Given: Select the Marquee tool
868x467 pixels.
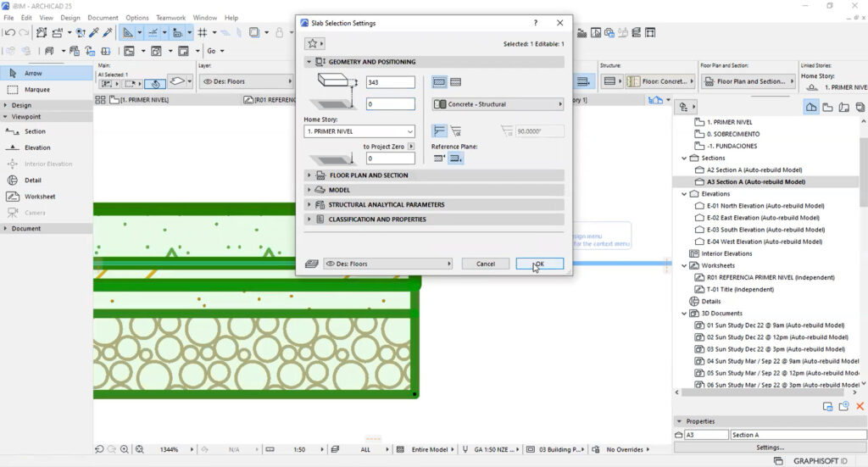Looking at the screenshot, I should coord(46,89).
